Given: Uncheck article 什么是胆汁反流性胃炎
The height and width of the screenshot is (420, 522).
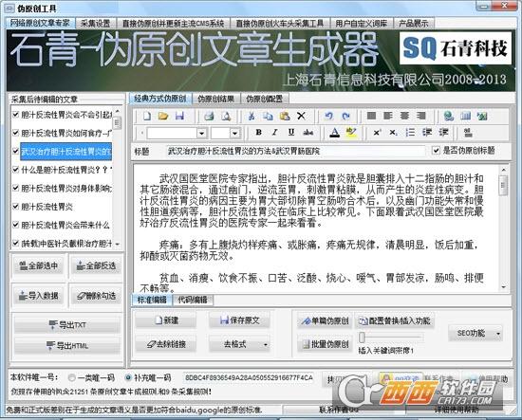Looking at the screenshot, I should (15, 170).
